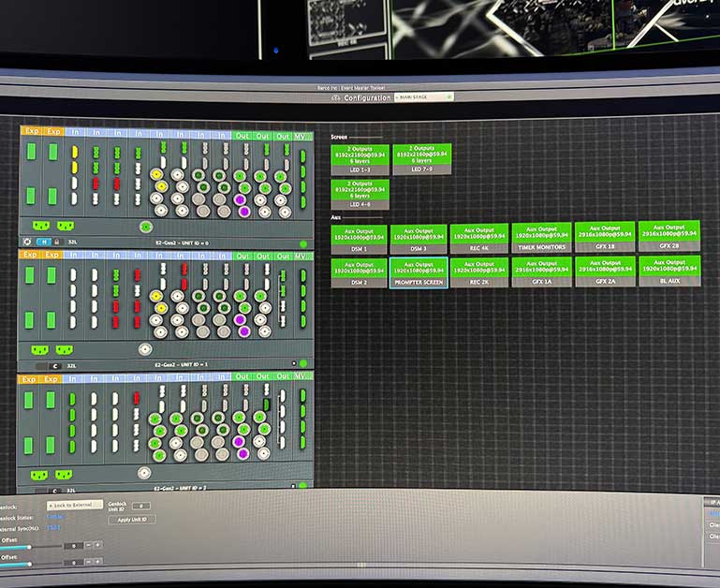Click the first green power socket on Unit 0
Viewport: 720px width, 588px height.
40,226
